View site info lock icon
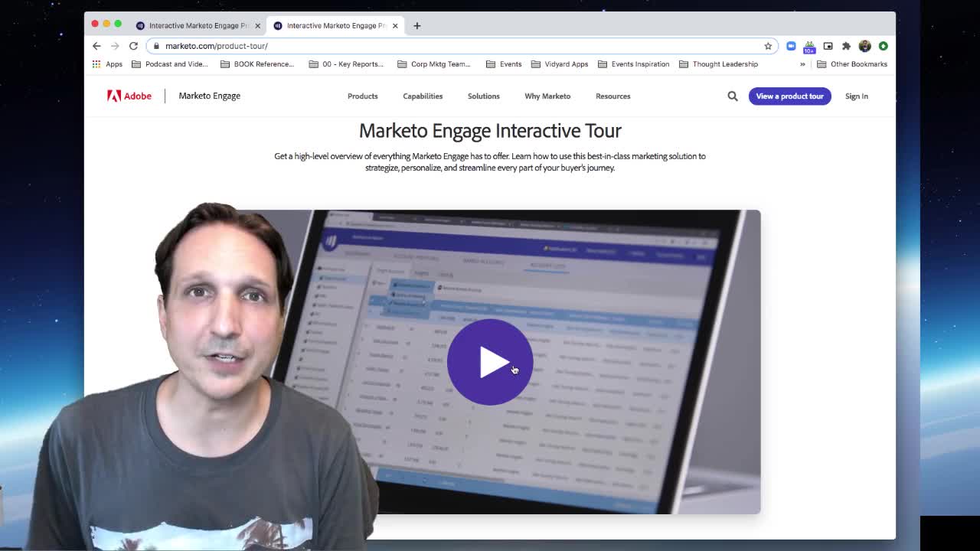The height and width of the screenshot is (551, 980). (156, 46)
